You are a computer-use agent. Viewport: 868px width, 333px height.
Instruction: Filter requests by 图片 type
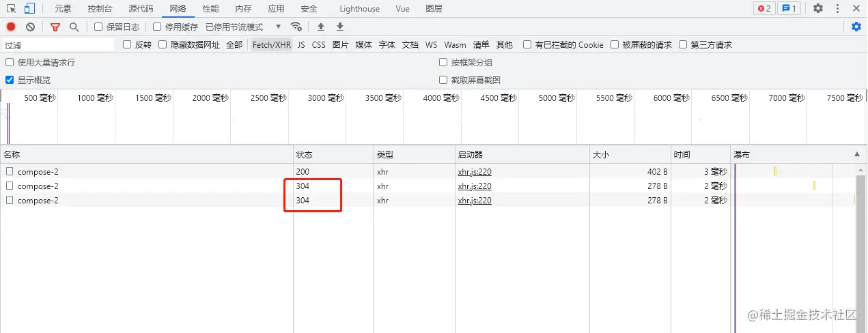(341, 44)
